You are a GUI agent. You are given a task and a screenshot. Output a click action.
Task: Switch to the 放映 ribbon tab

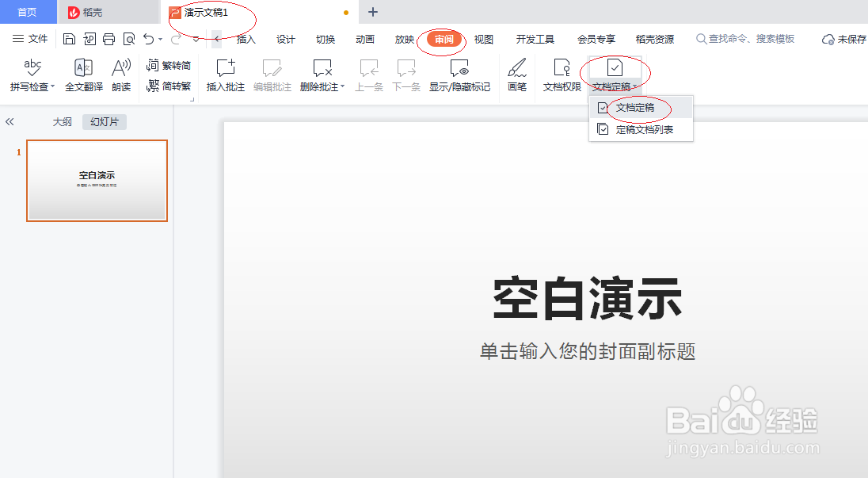[x=405, y=40]
